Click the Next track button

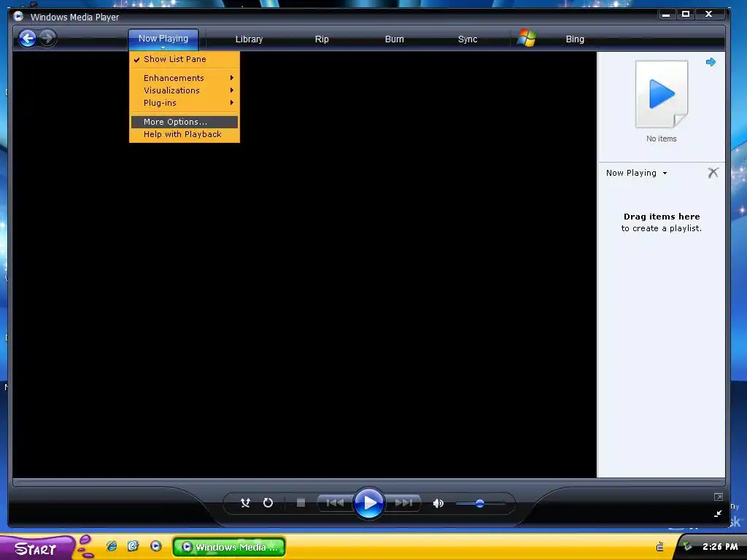click(403, 503)
